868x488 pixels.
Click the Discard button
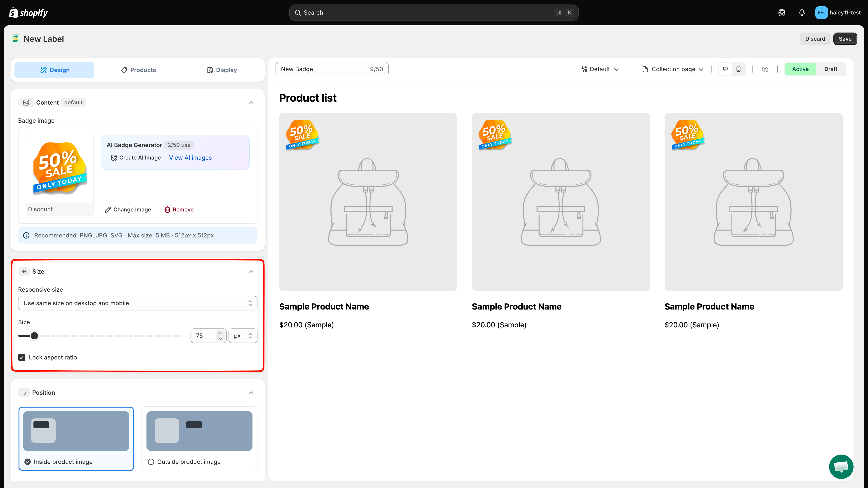tap(815, 39)
